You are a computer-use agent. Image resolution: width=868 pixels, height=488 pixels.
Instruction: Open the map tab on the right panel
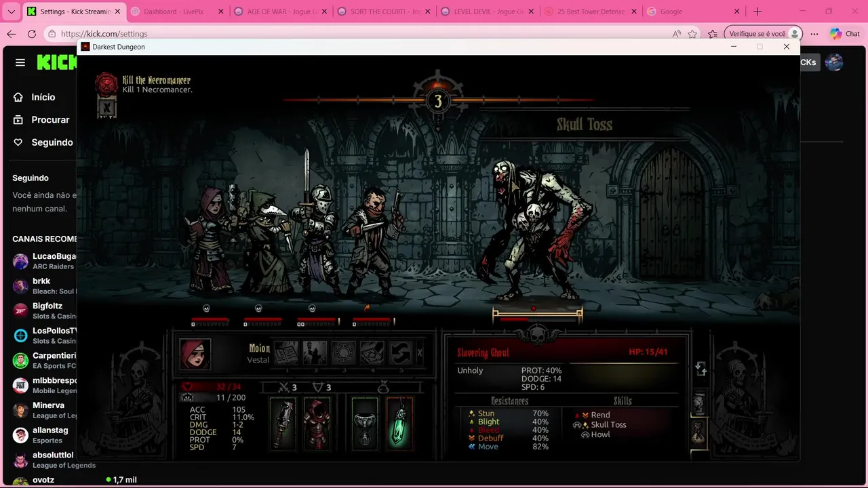[x=698, y=404]
